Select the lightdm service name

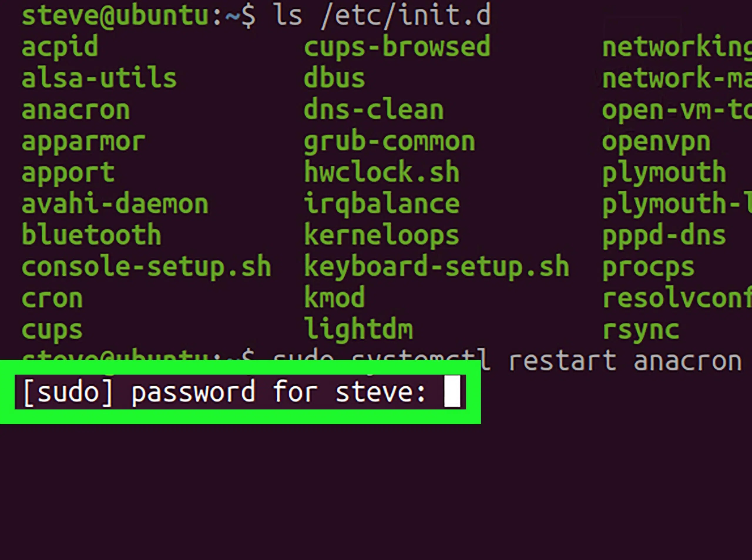click(x=358, y=329)
